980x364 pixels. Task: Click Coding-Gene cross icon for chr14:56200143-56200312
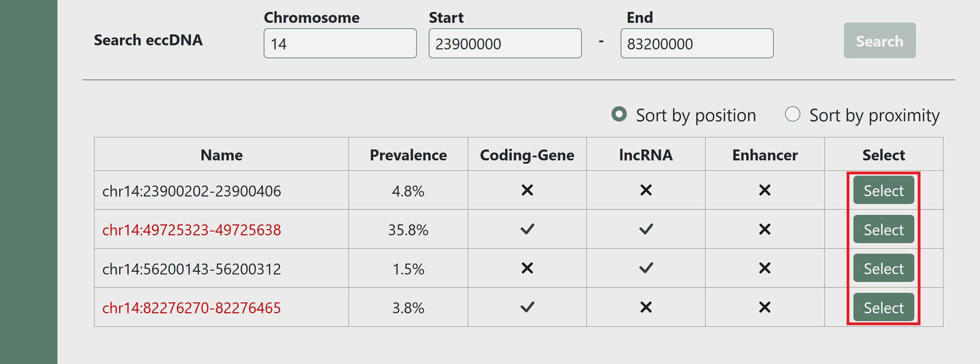527,268
